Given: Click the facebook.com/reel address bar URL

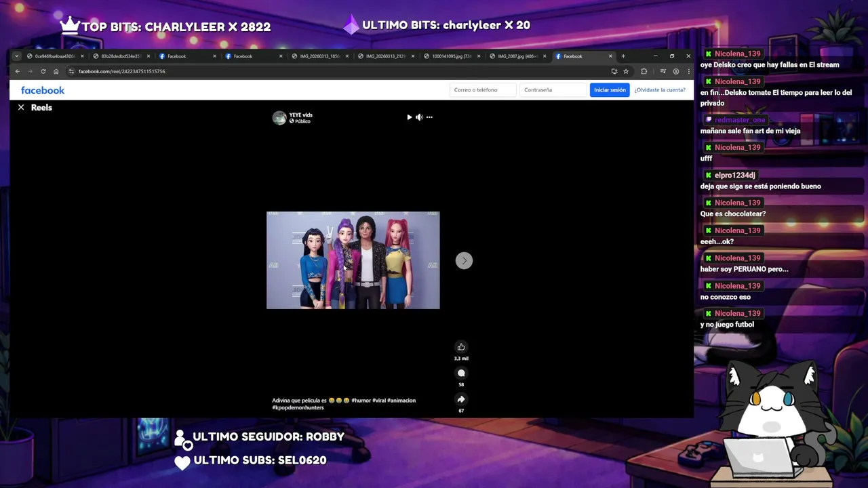Looking at the screenshot, I should click(122, 71).
